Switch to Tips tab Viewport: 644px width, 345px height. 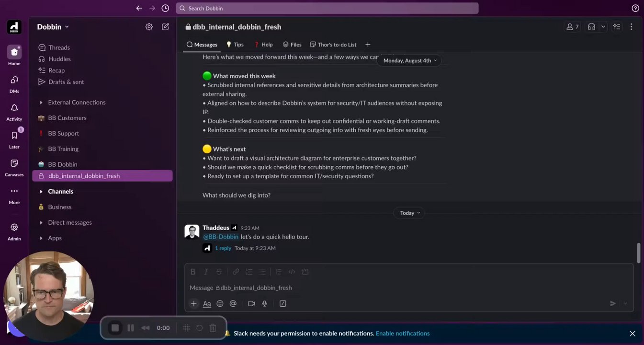235,45
